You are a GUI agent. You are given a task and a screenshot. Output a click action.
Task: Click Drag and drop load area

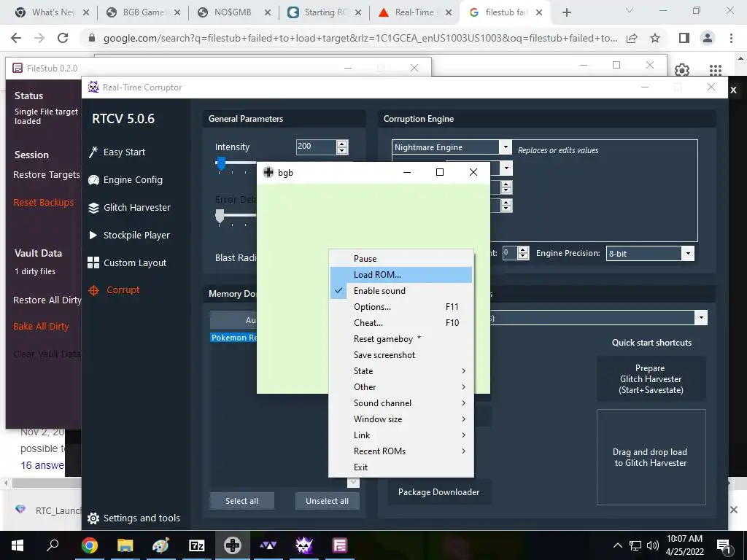click(651, 457)
